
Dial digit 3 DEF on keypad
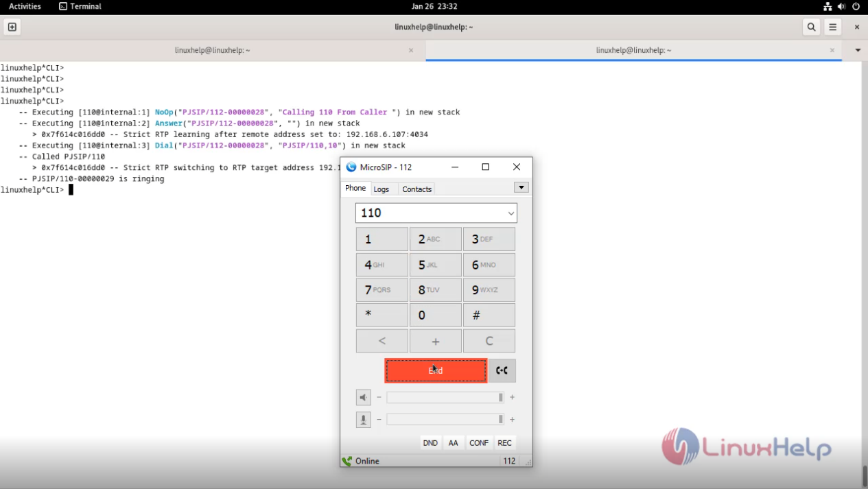point(489,239)
